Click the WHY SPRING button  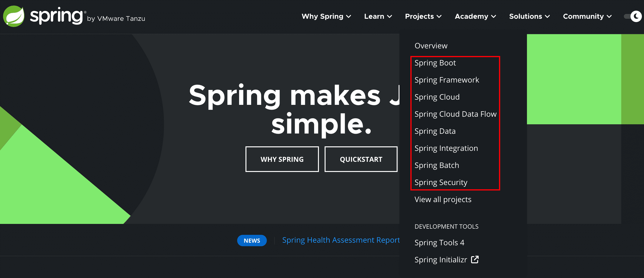pyautogui.click(x=282, y=159)
